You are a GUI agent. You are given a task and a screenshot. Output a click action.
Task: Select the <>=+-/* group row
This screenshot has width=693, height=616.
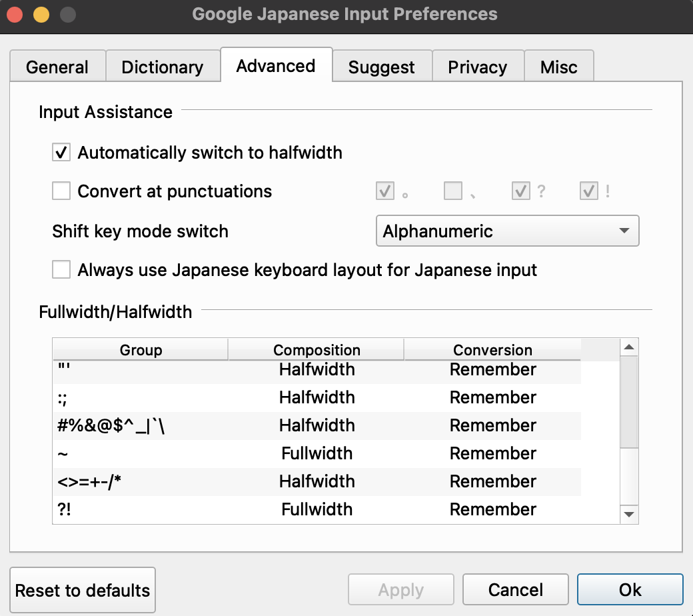tap(317, 481)
